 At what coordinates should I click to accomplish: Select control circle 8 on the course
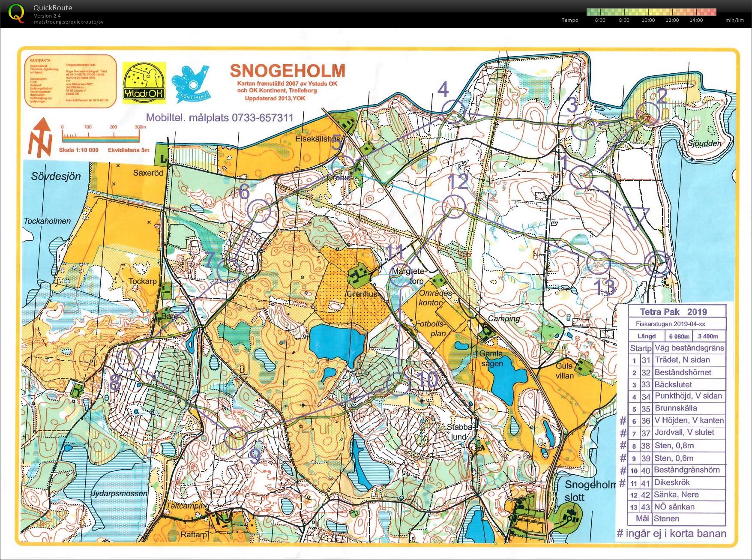click(x=129, y=359)
